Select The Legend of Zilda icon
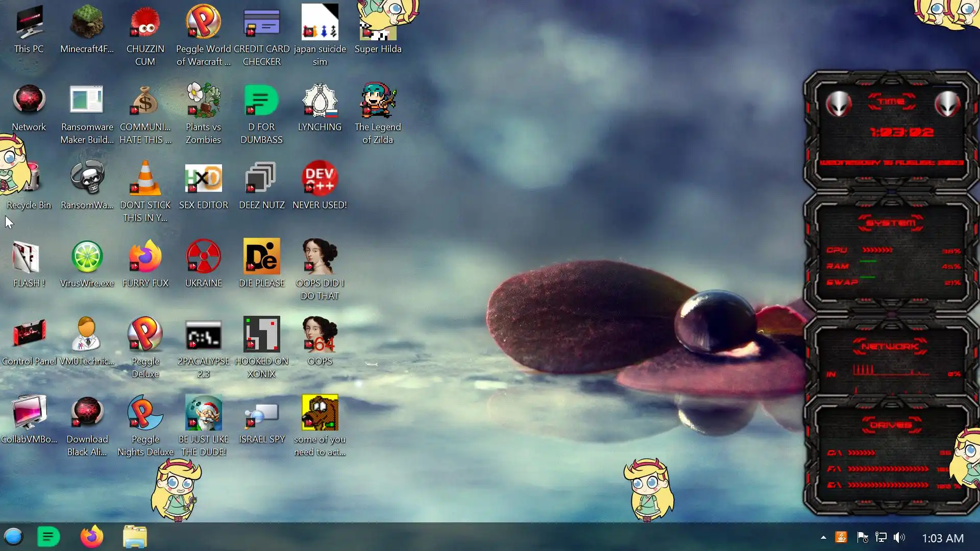The height and width of the screenshot is (551, 980). coord(378,101)
